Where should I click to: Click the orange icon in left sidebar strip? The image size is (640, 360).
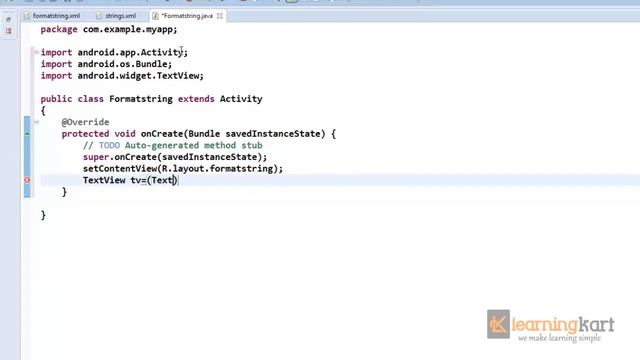(x=9, y=31)
